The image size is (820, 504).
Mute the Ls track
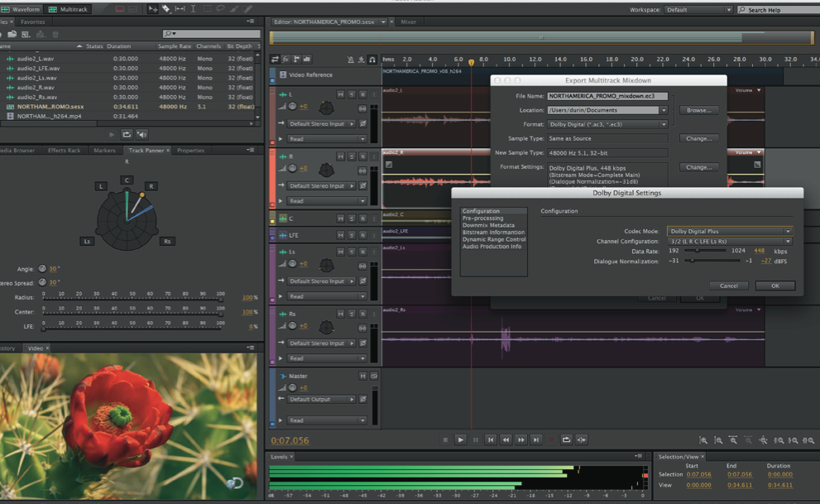pos(340,252)
